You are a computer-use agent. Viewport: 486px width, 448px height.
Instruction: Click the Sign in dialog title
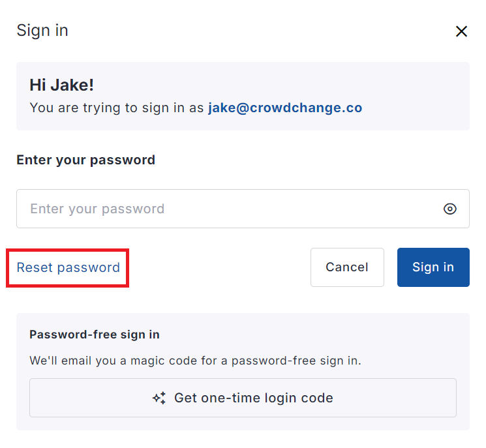click(x=42, y=31)
